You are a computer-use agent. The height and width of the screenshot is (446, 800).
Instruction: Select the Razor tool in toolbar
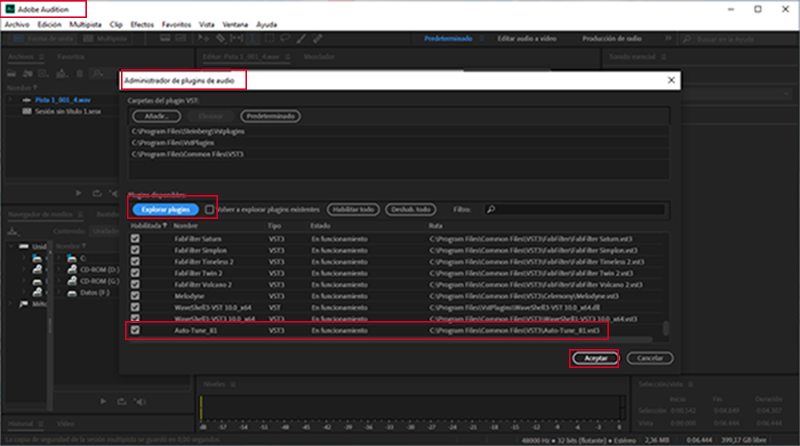220,38
